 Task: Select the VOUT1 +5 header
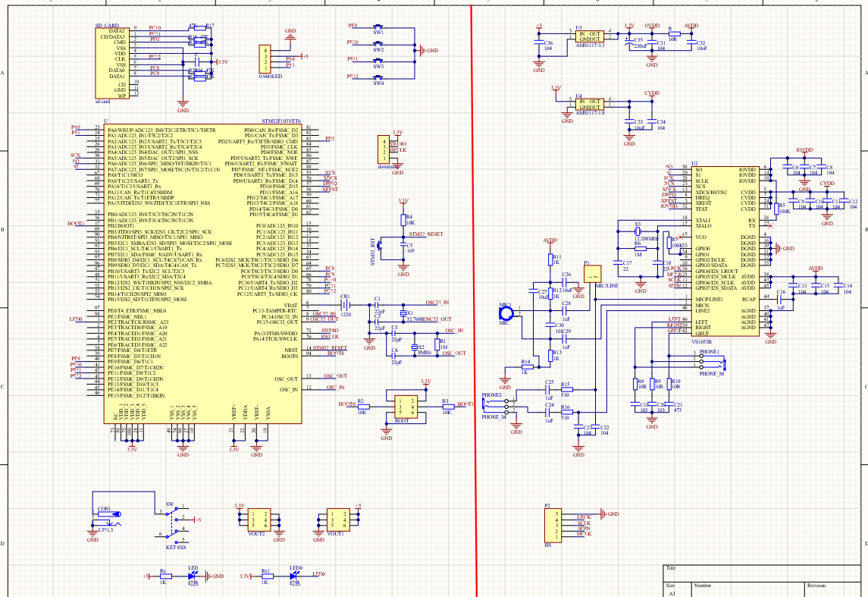[338, 520]
